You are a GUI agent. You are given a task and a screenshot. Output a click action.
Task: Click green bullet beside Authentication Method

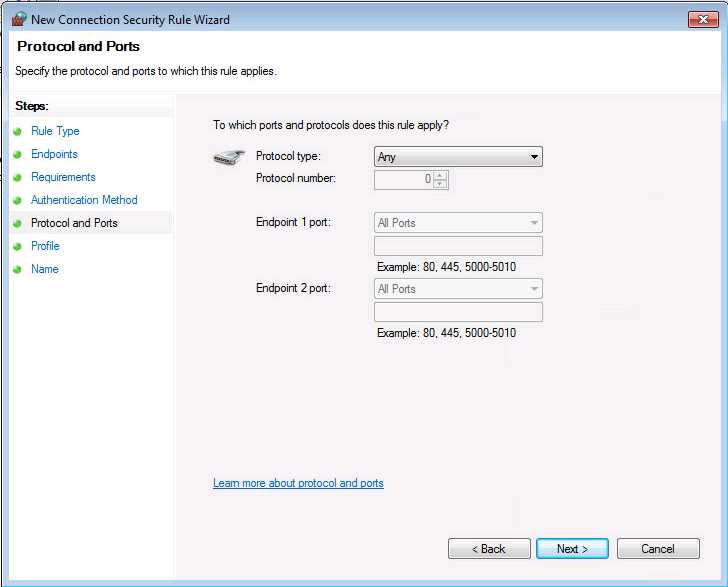point(18,201)
